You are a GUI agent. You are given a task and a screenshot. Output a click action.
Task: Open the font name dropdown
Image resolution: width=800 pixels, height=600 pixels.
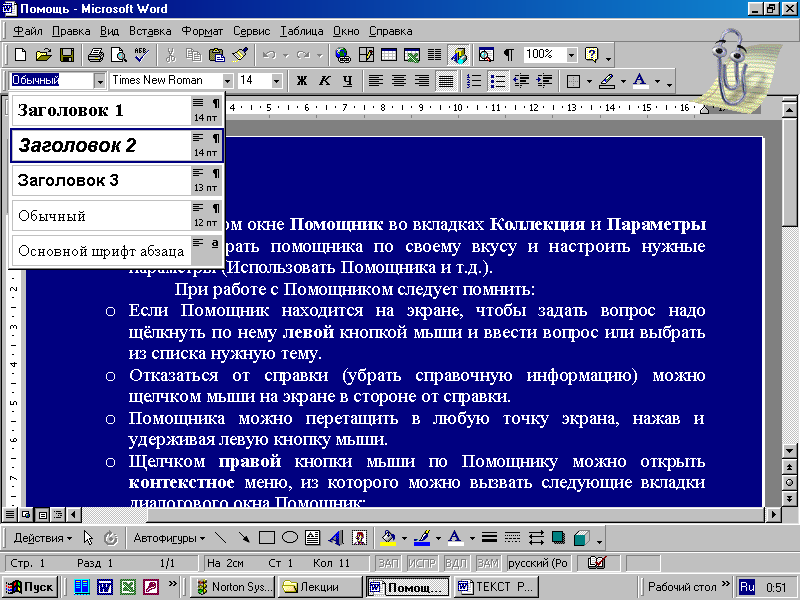228,81
